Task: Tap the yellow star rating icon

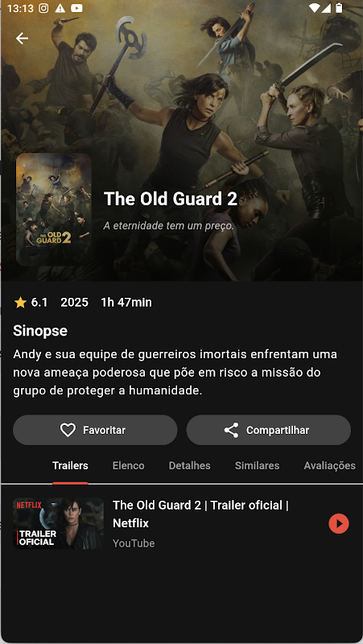Action: (x=20, y=303)
